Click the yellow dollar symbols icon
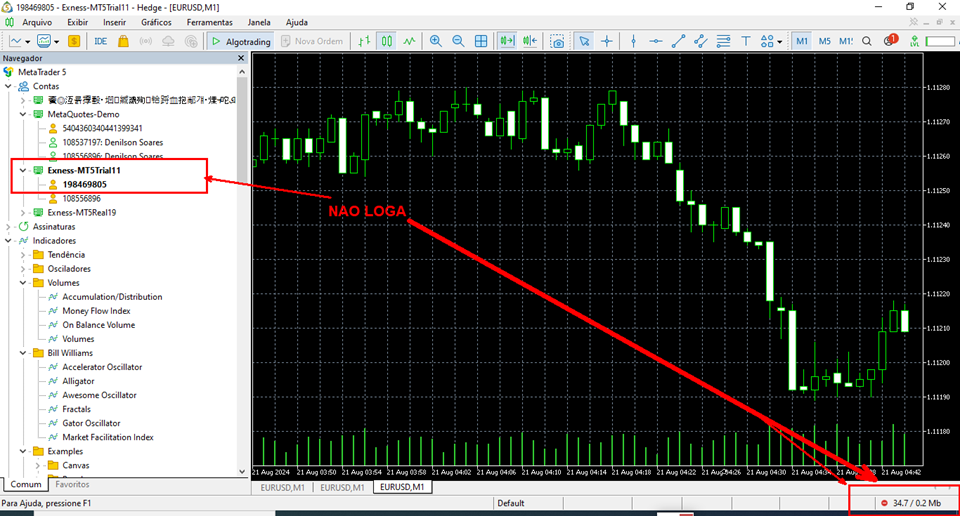Viewport: 960px width, 516px height. tap(73, 41)
